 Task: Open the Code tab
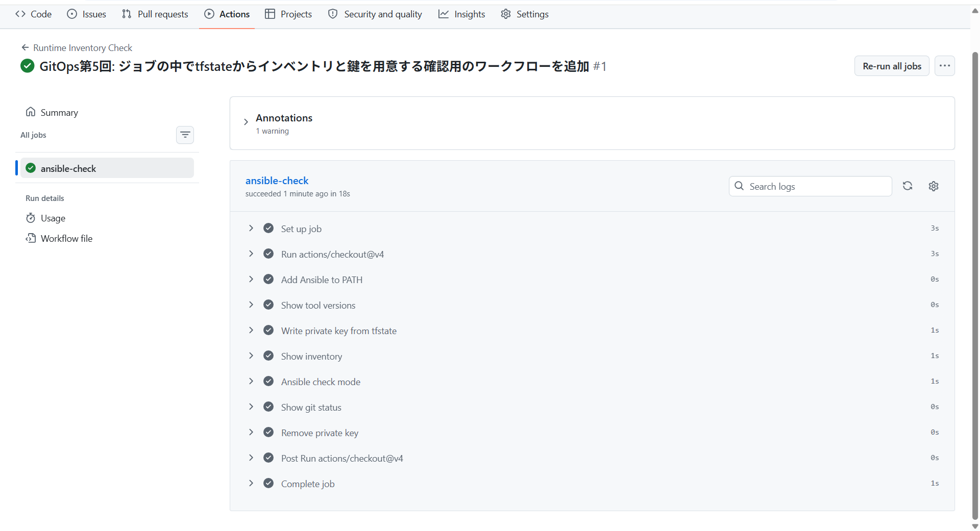pos(34,14)
